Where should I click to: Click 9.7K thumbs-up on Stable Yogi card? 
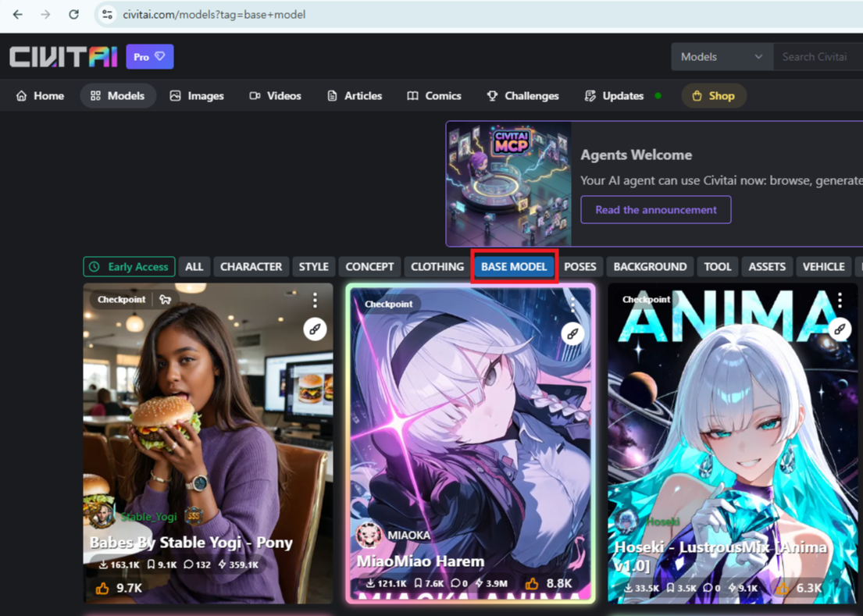point(119,588)
